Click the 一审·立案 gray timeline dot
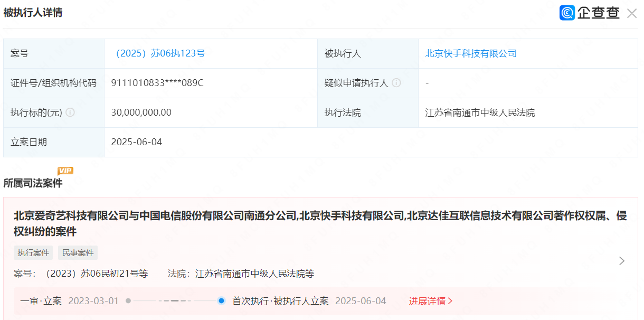644x320 pixels. pyautogui.click(x=128, y=301)
